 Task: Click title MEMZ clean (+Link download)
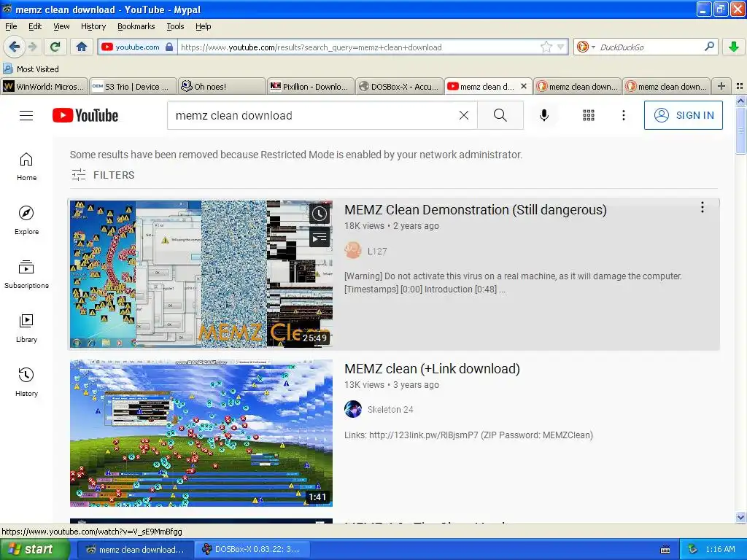tap(432, 369)
